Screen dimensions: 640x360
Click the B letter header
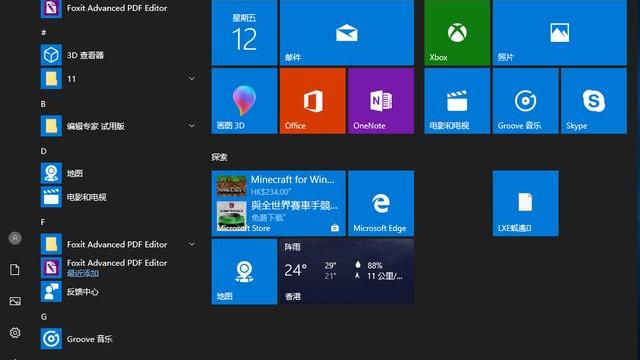[x=43, y=104]
